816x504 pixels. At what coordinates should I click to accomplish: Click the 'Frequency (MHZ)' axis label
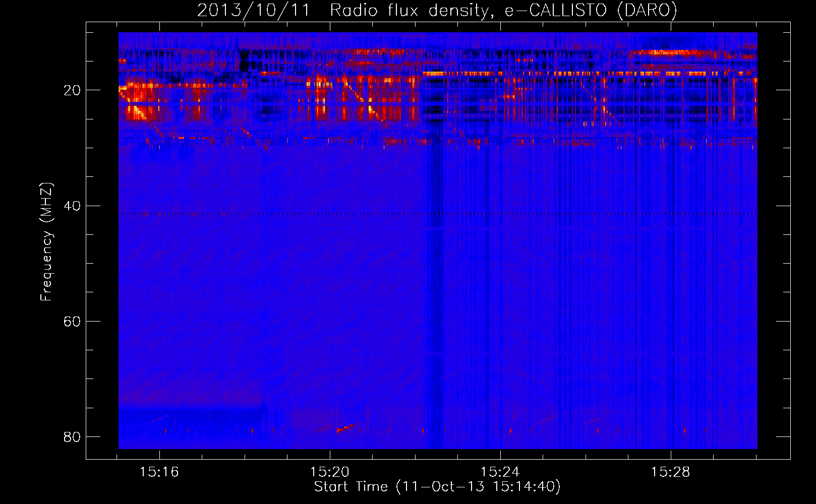pyautogui.click(x=46, y=242)
